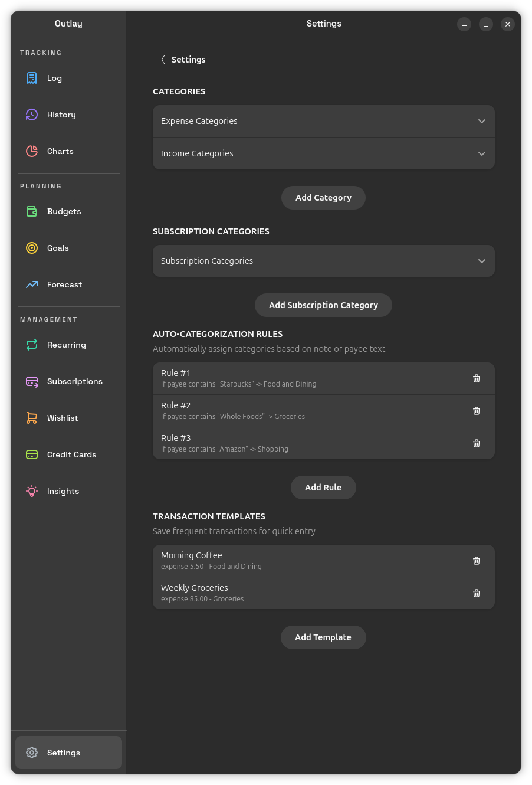532x785 pixels.
Task: Delete Rule #3 Amazon with trash icon
Action: click(477, 443)
